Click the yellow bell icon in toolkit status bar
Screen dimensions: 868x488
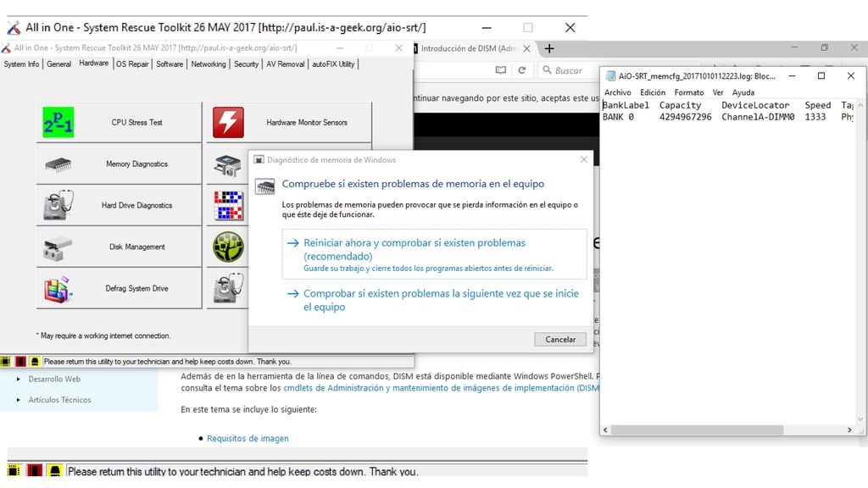coord(34,362)
